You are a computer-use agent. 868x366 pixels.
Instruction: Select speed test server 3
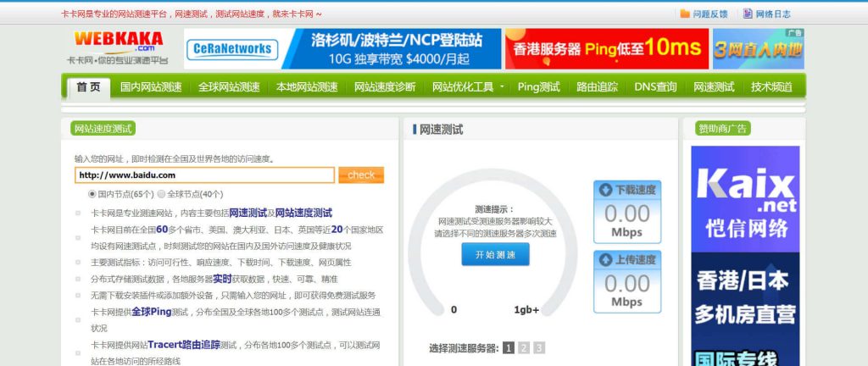click(539, 347)
